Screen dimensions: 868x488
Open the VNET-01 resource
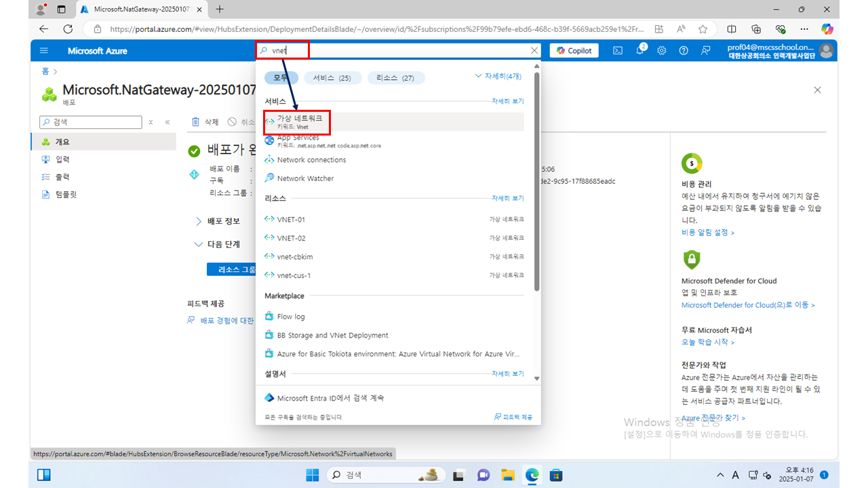(394, 220)
